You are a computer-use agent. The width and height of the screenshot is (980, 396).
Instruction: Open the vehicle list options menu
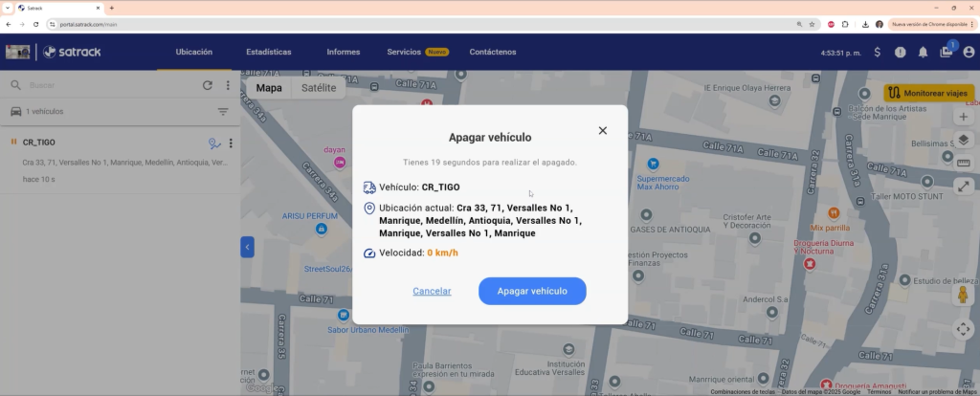click(228, 85)
